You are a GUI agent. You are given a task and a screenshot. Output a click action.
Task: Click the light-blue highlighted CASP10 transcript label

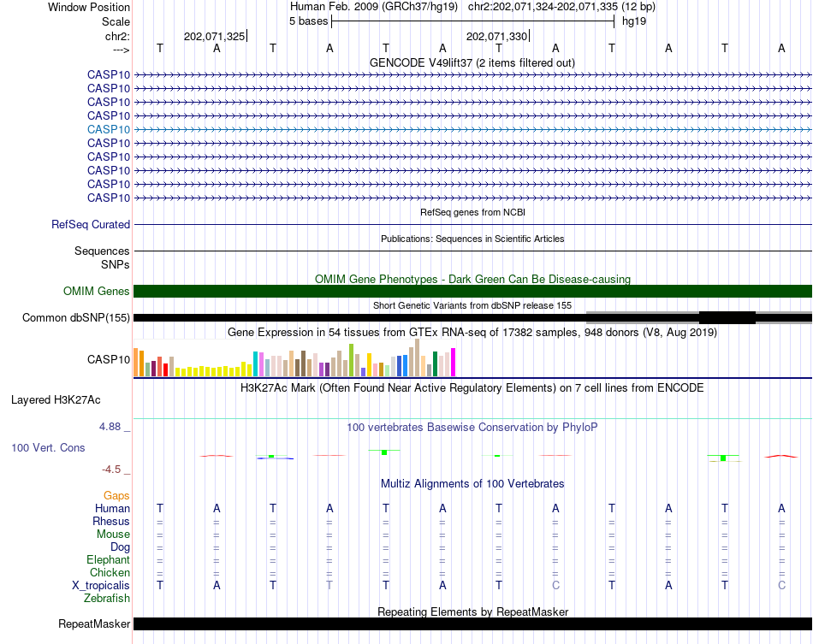point(109,129)
